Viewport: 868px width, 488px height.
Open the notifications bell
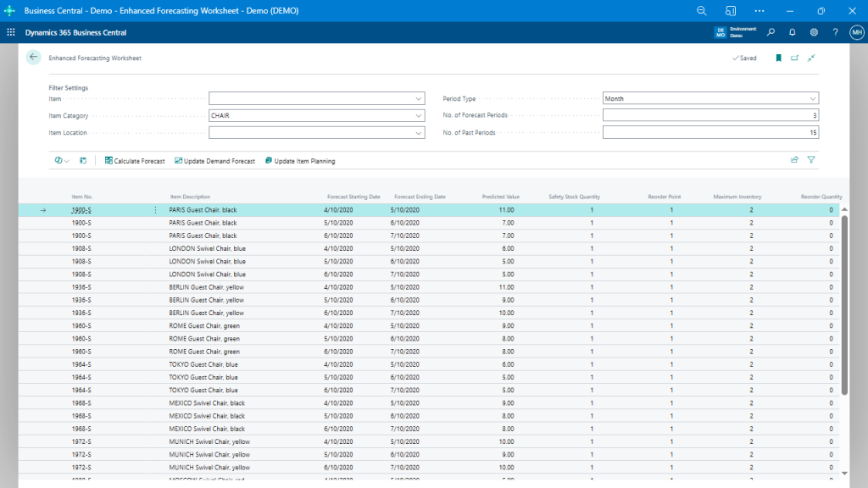point(791,31)
